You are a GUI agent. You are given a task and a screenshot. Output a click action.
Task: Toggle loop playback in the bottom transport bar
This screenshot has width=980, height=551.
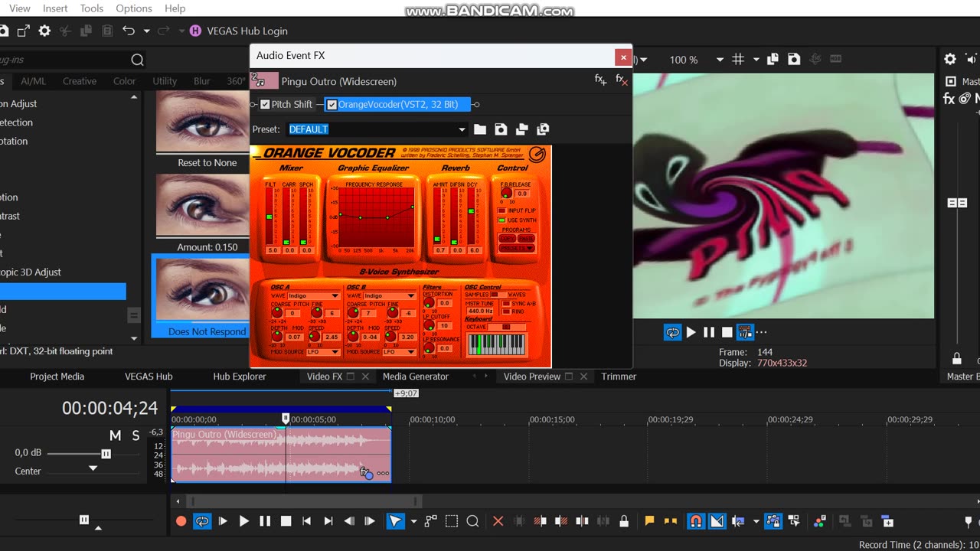pyautogui.click(x=202, y=521)
